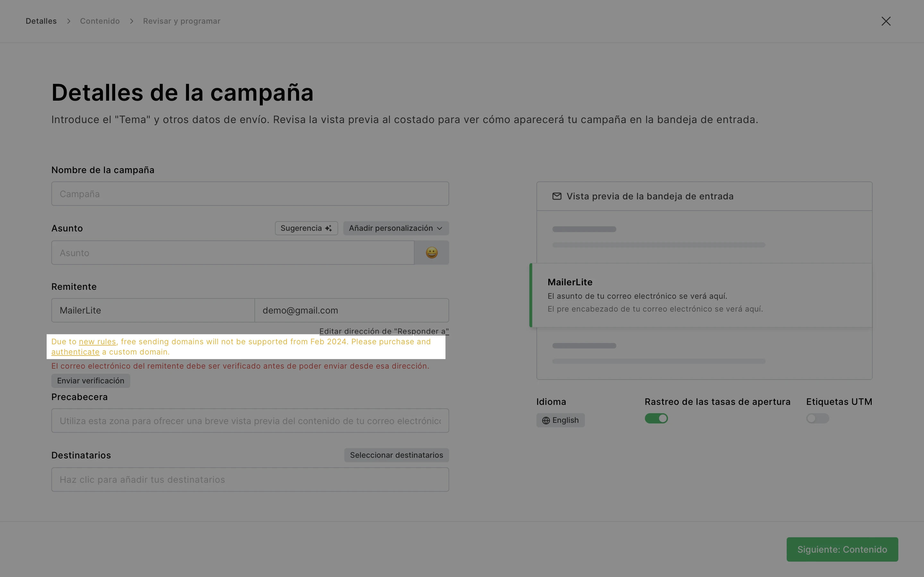Click the Destinatarios recipients field
This screenshot has height=577, width=924.
pos(250,480)
